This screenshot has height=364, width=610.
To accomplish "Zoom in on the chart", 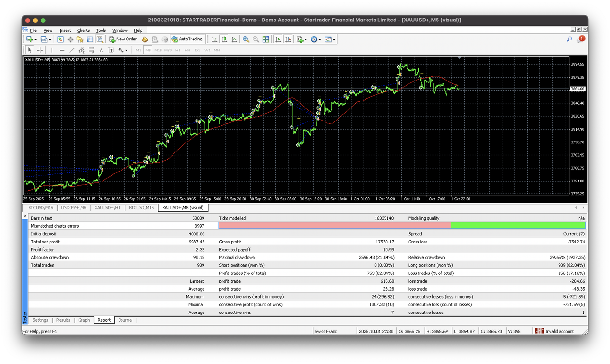I will pyautogui.click(x=245, y=39).
